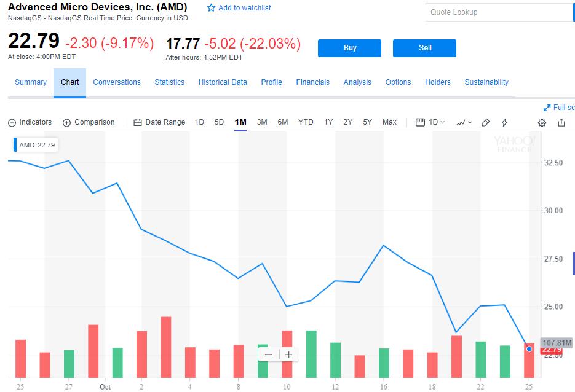The image size is (575, 392).
Task: Select the 1M time range
Action: point(240,122)
